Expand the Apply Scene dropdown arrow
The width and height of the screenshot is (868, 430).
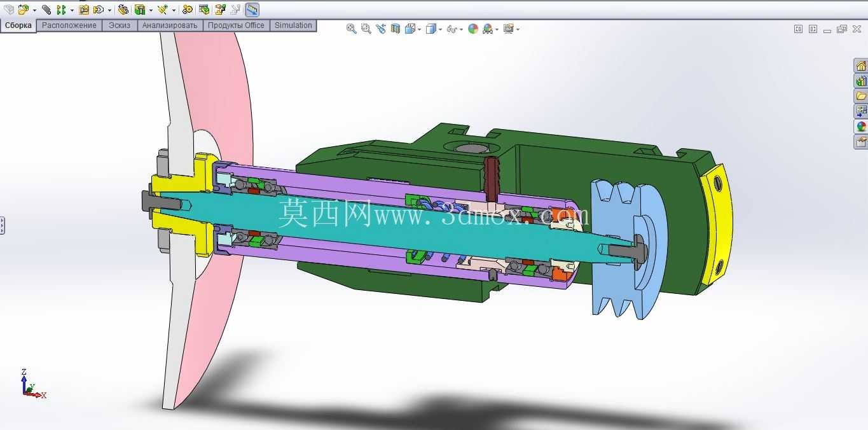[x=497, y=29]
